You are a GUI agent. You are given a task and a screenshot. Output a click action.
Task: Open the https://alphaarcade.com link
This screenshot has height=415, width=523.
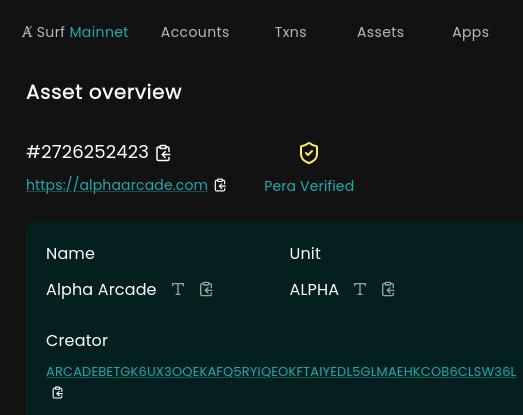click(117, 185)
